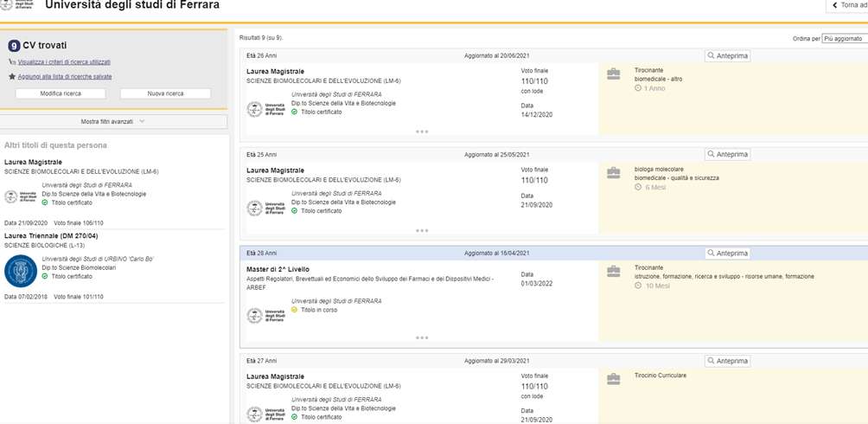Viewport: 868px width, 424px height.
Task: Click Ferrara logo in sidebar Laurea Magistrale
Action: (21, 196)
